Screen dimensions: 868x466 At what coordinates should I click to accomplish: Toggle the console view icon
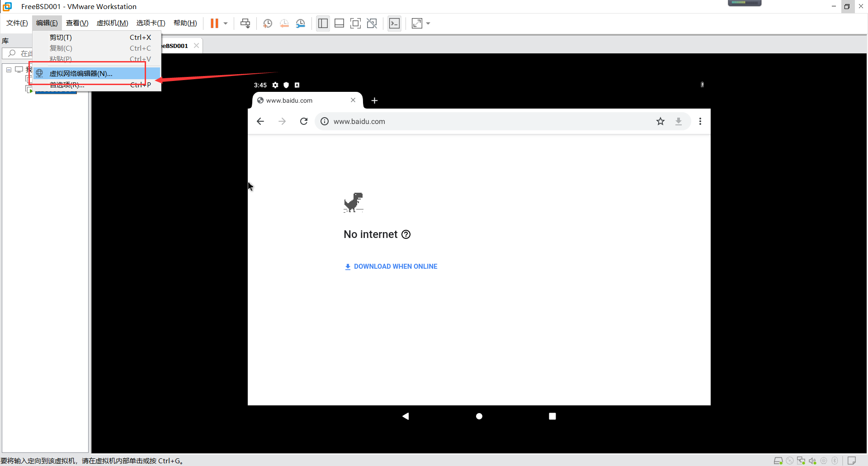click(394, 24)
